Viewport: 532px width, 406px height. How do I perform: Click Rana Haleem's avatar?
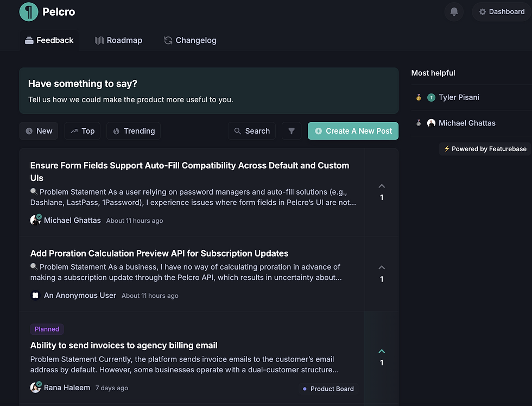[x=35, y=388]
